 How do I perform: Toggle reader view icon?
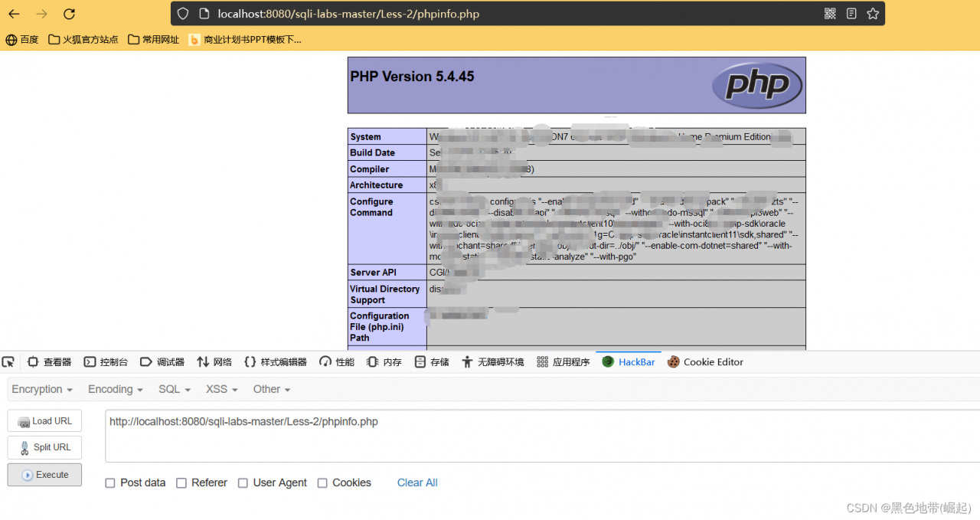tap(851, 14)
